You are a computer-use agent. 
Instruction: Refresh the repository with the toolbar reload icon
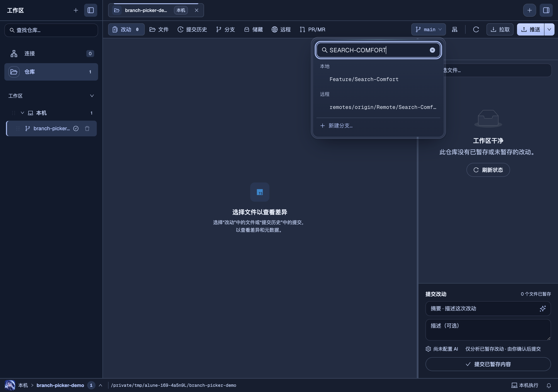click(x=476, y=29)
